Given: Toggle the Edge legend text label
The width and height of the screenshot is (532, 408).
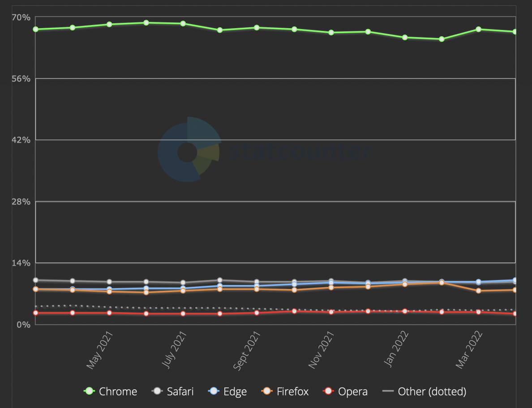Looking at the screenshot, I should tap(235, 391).
